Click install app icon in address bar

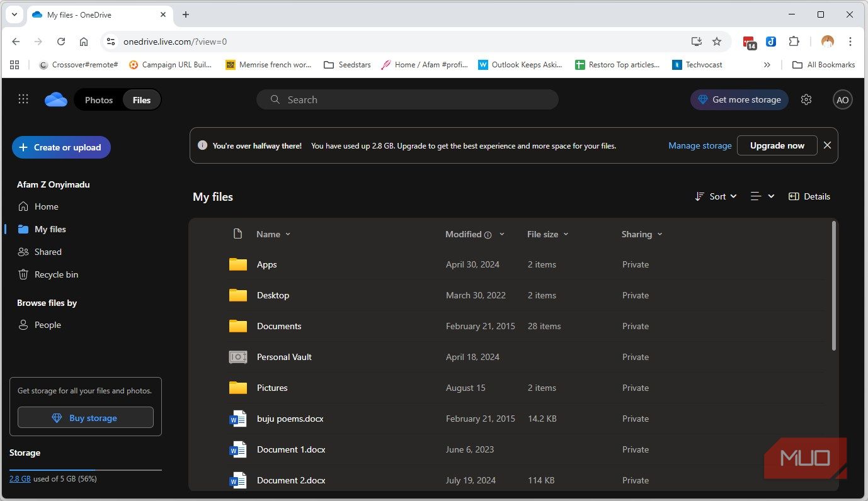tap(696, 42)
